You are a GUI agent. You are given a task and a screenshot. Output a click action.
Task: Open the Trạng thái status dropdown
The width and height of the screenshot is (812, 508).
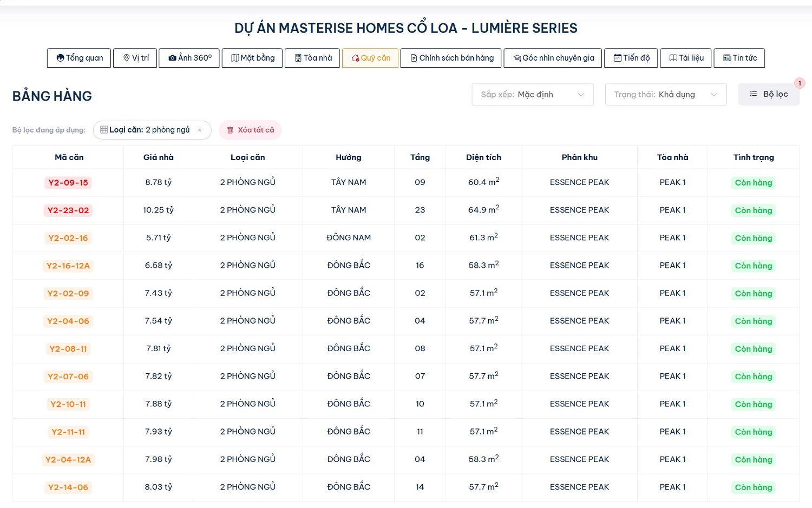point(665,95)
